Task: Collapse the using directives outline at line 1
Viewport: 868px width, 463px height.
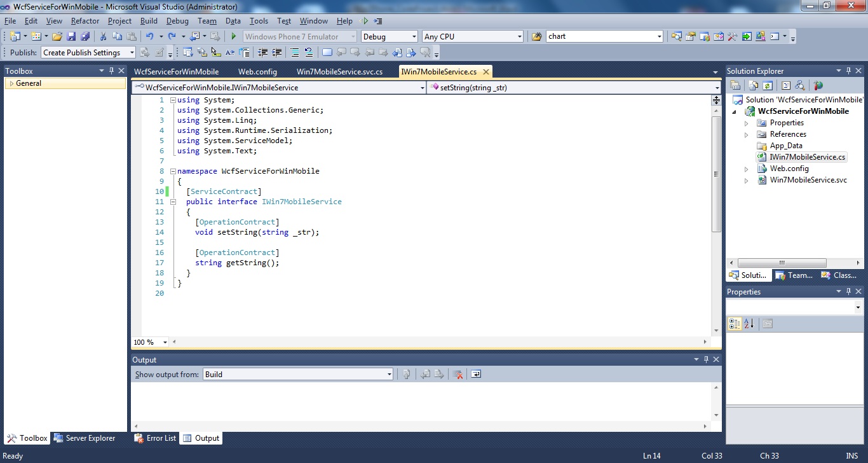Action: click(x=173, y=100)
